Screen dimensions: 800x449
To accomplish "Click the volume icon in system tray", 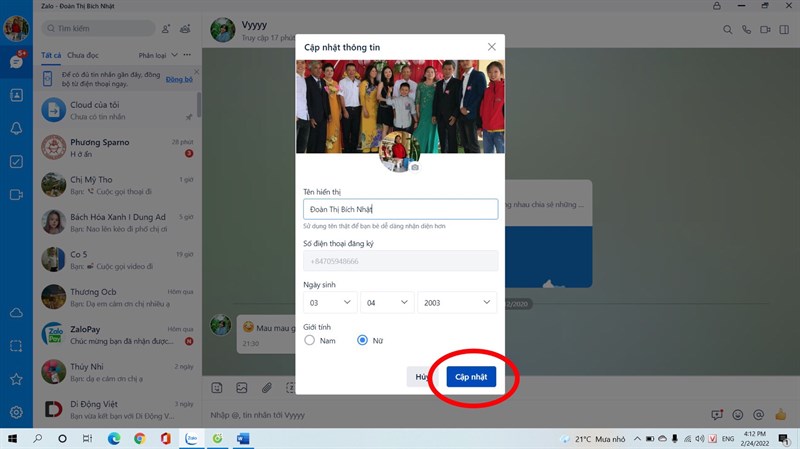I will (699, 439).
